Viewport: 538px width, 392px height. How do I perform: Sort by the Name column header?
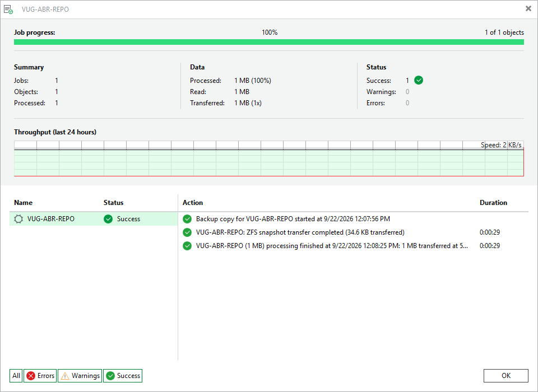[x=24, y=203]
